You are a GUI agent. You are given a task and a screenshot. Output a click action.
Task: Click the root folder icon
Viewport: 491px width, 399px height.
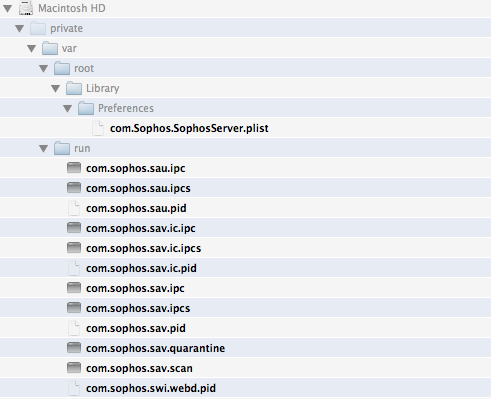point(62,68)
